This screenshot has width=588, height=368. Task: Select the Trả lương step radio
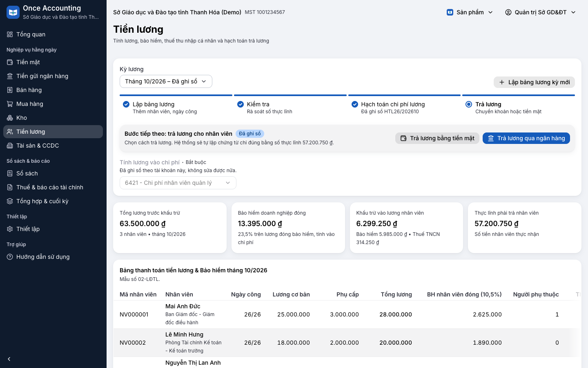click(x=469, y=104)
